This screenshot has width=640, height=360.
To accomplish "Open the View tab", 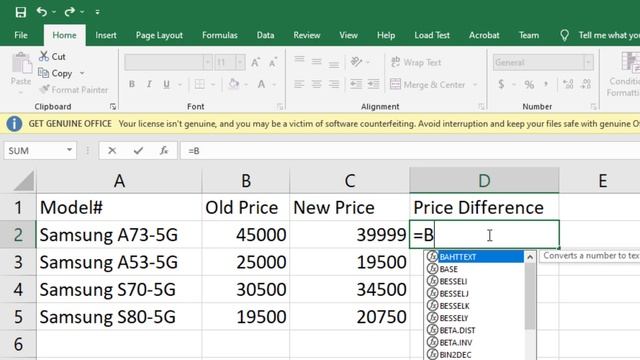I will tap(348, 35).
